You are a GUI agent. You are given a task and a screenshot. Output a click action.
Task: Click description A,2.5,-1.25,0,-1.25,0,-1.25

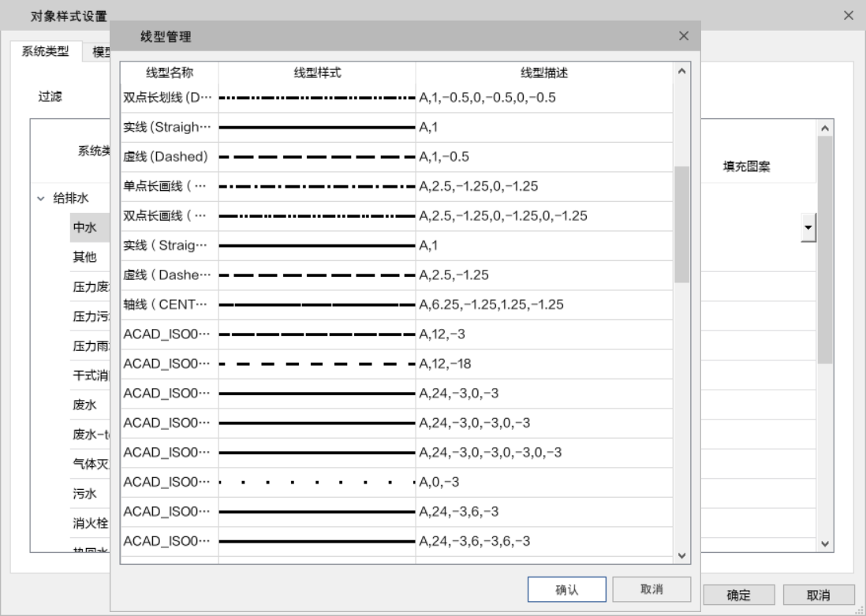(502, 216)
